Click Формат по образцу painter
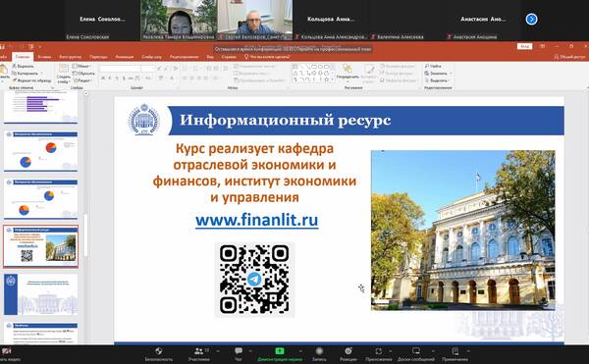 [x=32, y=80]
